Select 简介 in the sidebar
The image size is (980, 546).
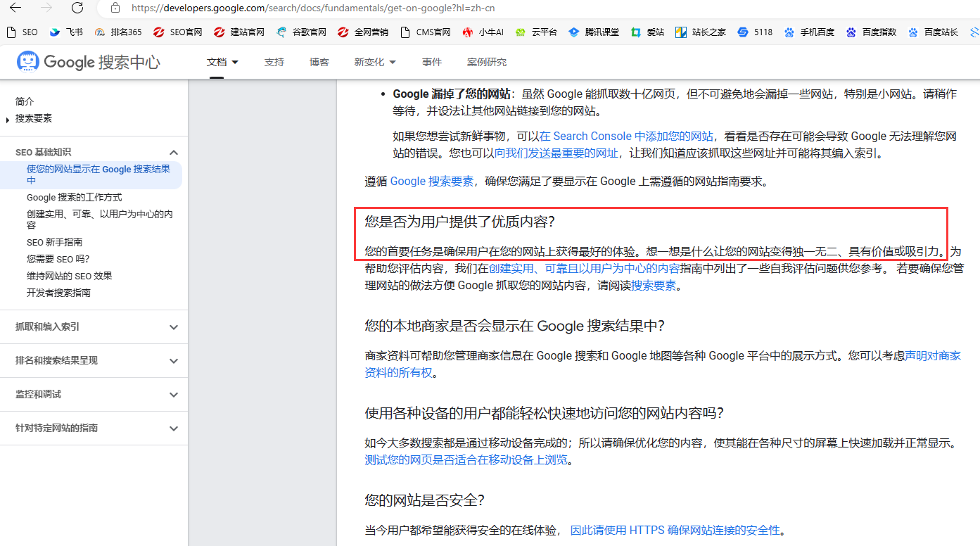25,101
